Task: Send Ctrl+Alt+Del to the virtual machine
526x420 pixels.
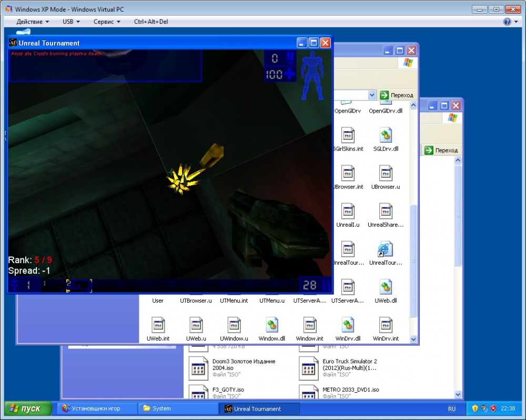Action: click(x=151, y=22)
